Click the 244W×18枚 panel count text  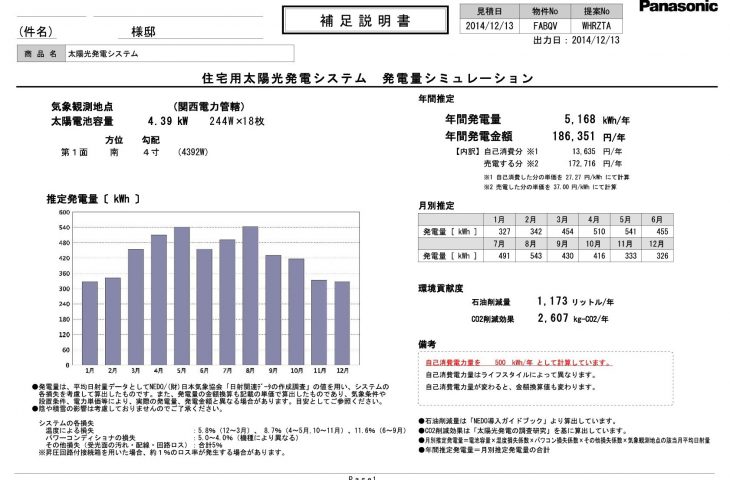(x=237, y=121)
